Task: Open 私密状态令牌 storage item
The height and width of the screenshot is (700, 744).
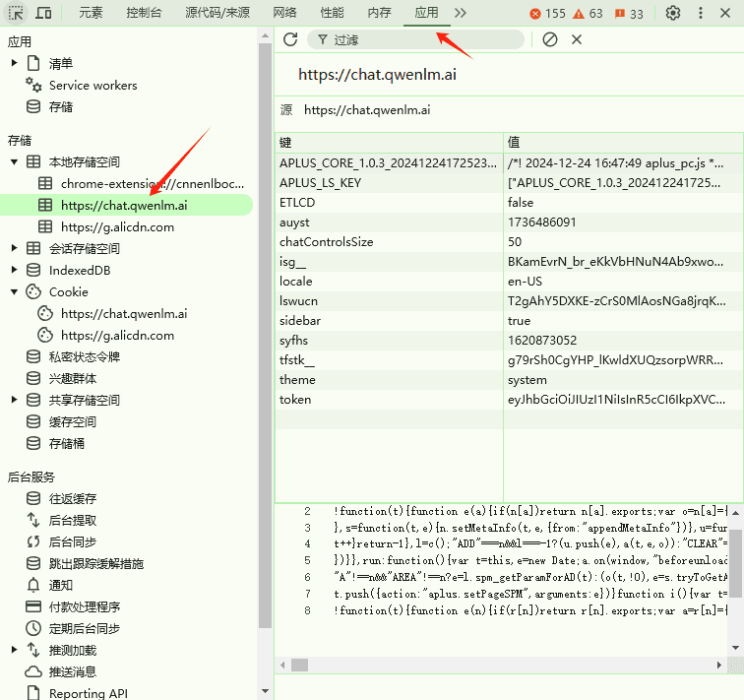Action: [x=85, y=356]
